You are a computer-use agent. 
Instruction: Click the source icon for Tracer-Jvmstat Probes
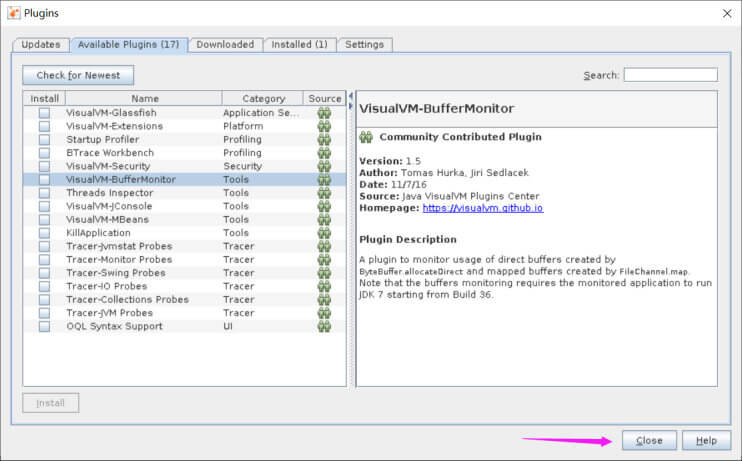(x=324, y=246)
